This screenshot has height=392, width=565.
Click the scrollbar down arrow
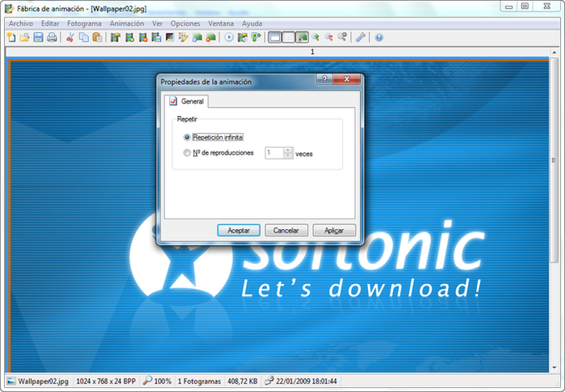[554, 368]
